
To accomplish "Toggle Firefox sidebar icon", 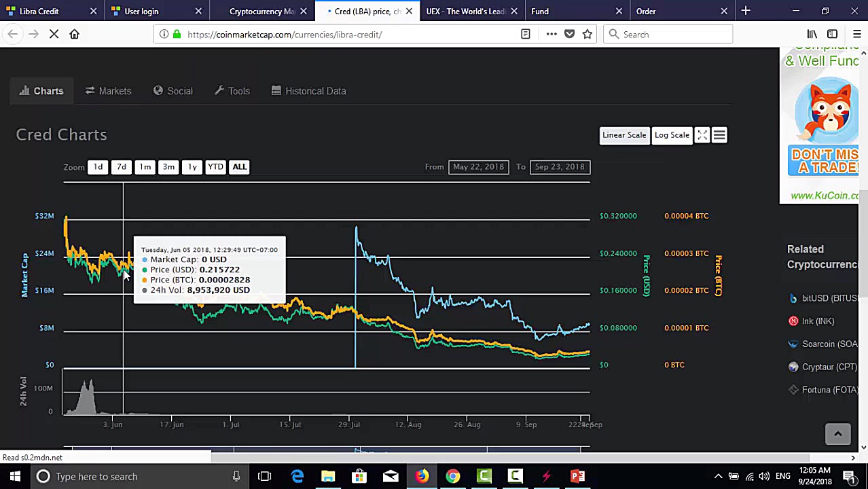I will click(x=832, y=34).
